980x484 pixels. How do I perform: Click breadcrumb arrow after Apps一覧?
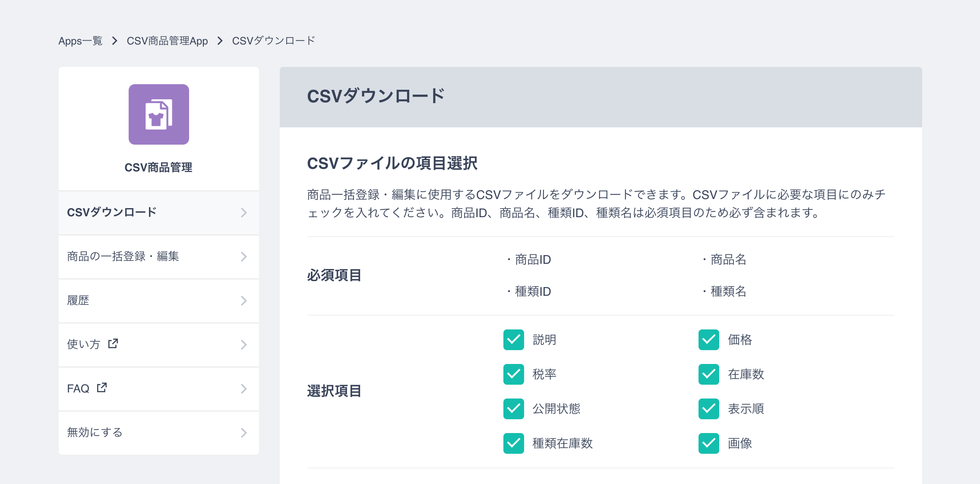coord(114,41)
